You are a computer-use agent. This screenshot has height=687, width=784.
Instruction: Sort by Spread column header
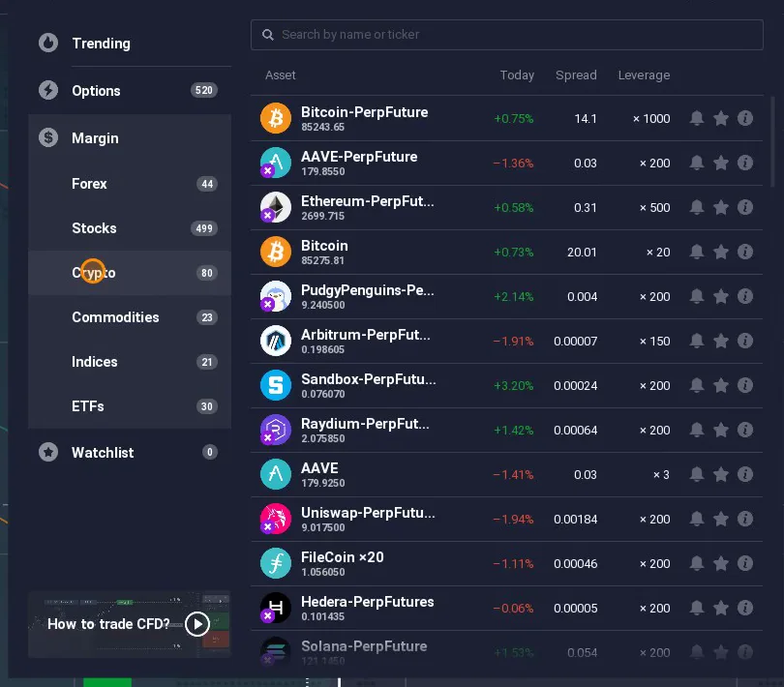[x=576, y=75]
